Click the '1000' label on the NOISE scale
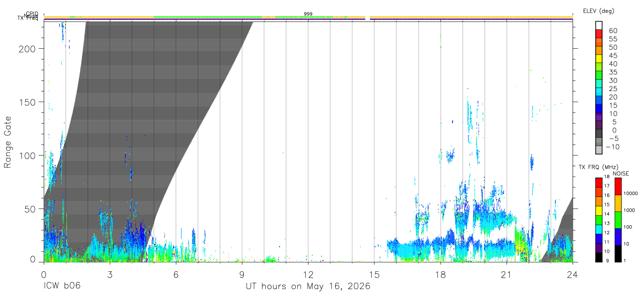The height and width of the screenshot is (297, 644). click(629, 210)
